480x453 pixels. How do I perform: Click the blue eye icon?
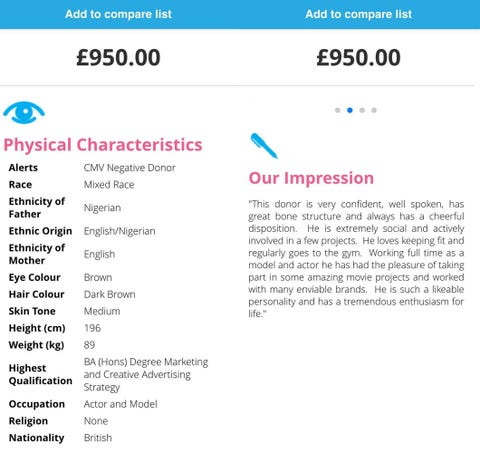[24, 113]
